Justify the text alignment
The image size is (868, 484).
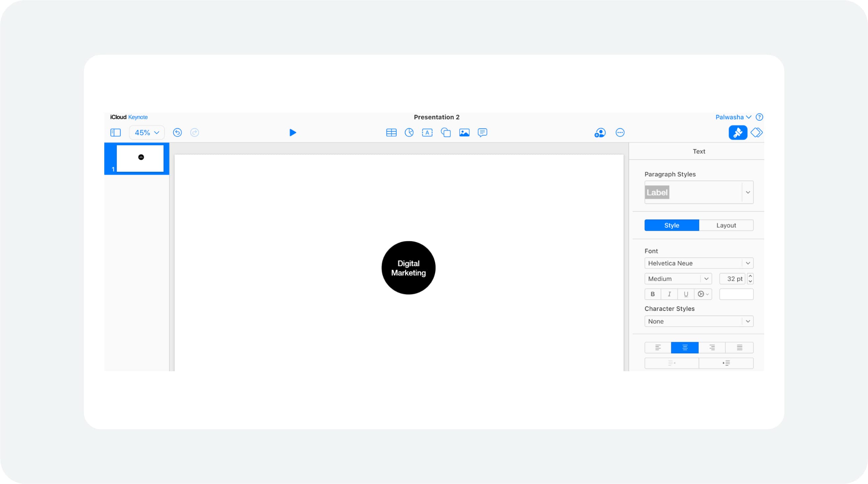739,348
